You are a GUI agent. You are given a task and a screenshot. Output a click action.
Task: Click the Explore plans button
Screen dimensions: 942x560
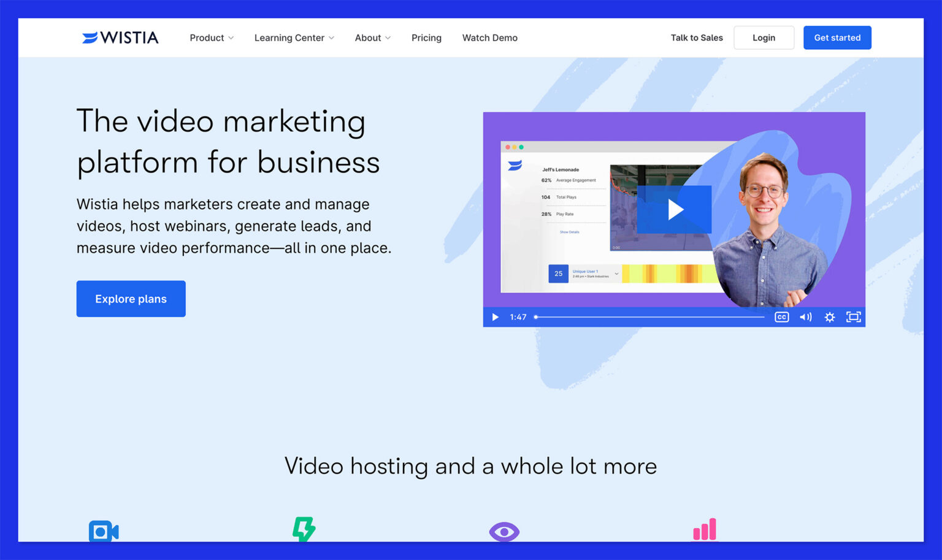(x=131, y=299)
